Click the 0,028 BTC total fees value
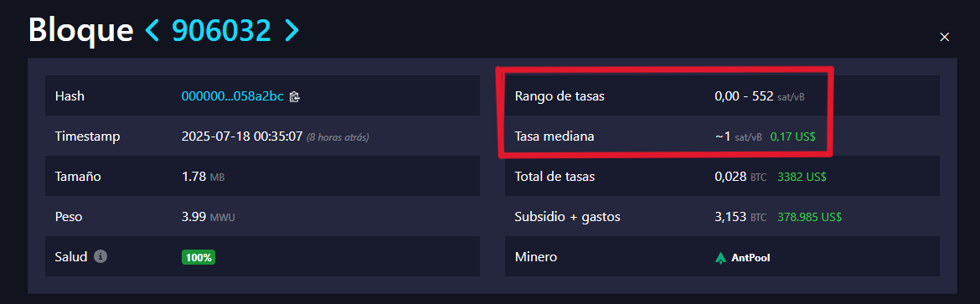 click(x=740, y=177)
